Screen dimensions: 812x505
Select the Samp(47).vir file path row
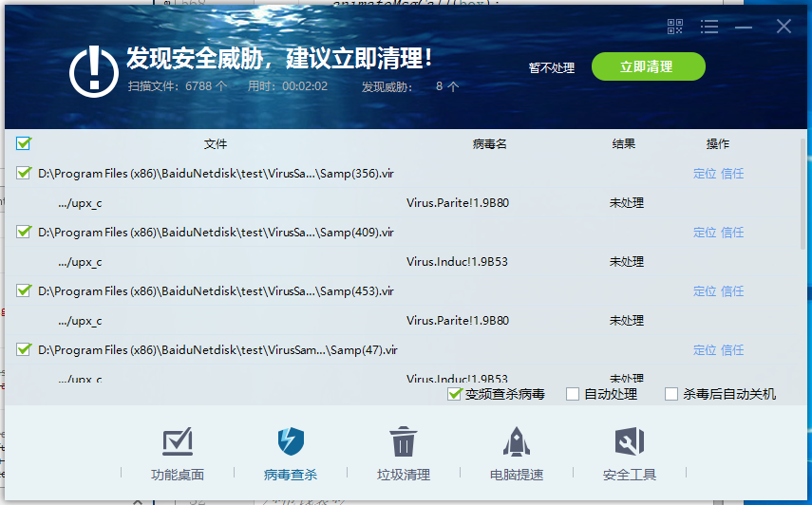point(217,350)
